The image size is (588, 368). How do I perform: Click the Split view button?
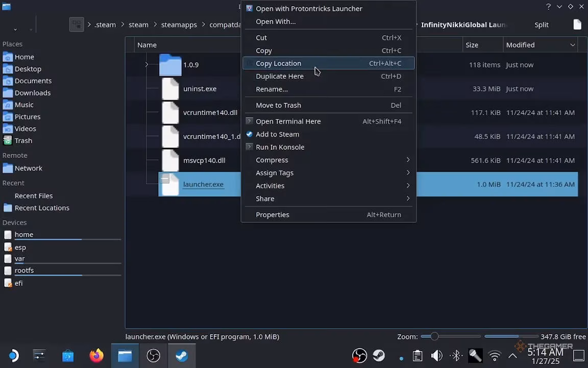pyautogui.click(x=542, y=25)
